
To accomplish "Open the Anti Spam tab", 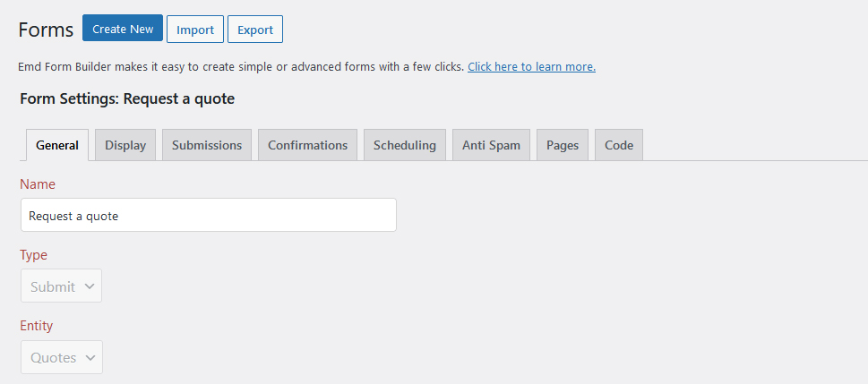I will click(x=491, y=145).
